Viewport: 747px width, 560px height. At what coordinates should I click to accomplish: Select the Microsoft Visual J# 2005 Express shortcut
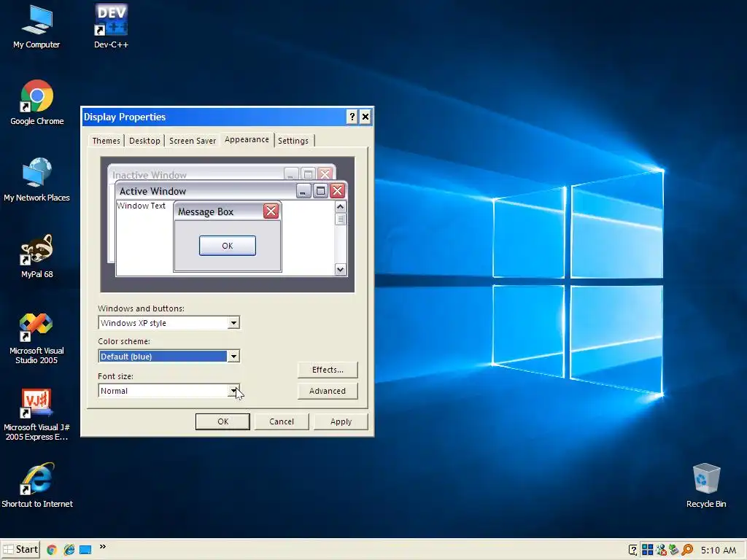(36, 415)
